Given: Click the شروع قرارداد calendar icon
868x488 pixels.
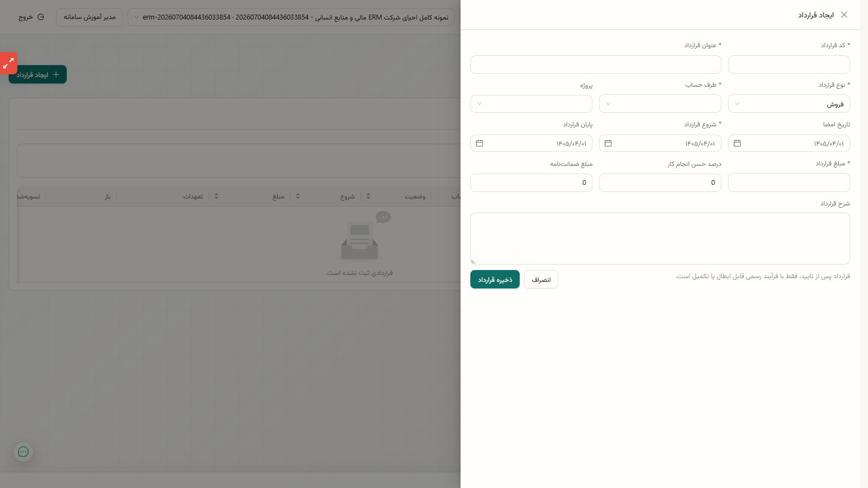Looking at the screenshot, I should [x=608, y=143].
